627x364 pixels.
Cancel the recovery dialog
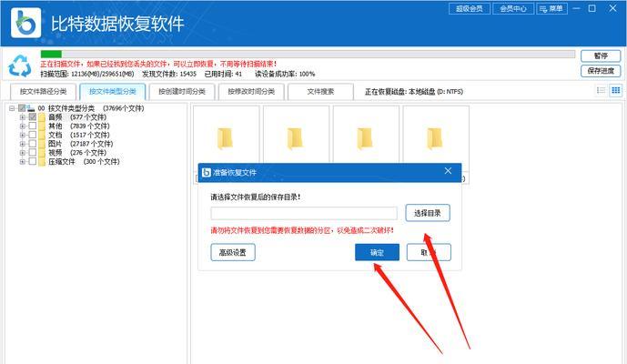[x=429, y=252]
